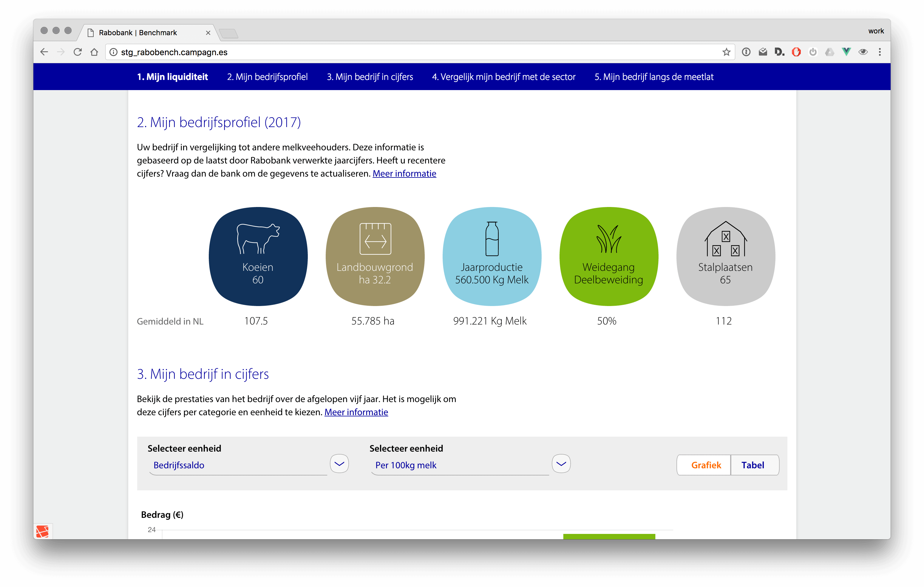Select the 1. Mijn liquiditeit navigation item
Image resolution: width=924 pixels, height=587 pixels.
coord(172,77)
